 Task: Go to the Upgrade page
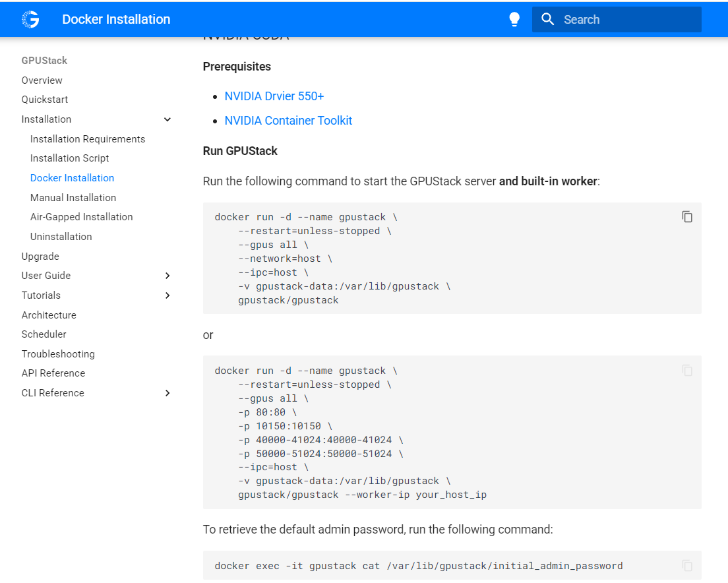click(x=40, y=257)
